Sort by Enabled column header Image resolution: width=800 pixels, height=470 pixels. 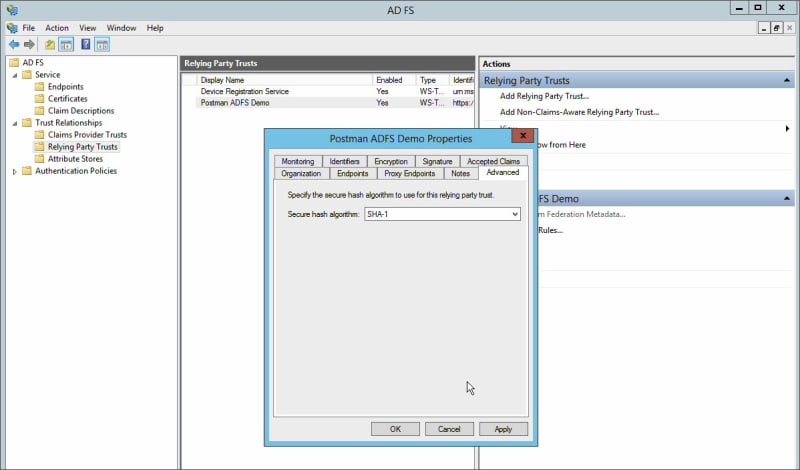pyautogui.click(x=394, y=80)
